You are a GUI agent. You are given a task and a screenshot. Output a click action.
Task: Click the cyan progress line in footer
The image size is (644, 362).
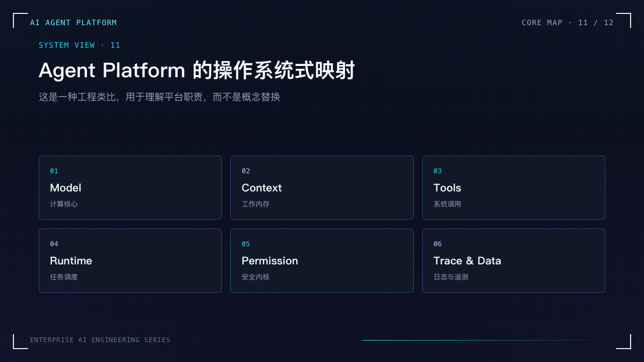(x=487, y=340)
